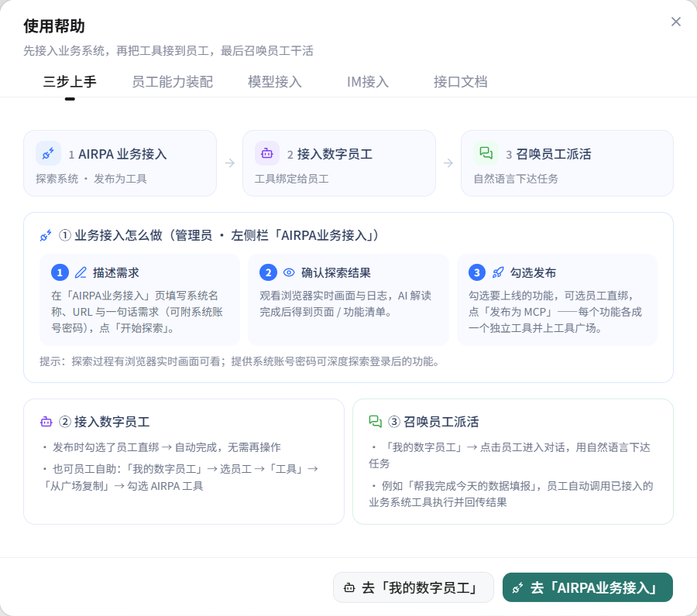
Task: Click plug icon in 去「AIRPA业务接入」 button
Action: point(518,587)
